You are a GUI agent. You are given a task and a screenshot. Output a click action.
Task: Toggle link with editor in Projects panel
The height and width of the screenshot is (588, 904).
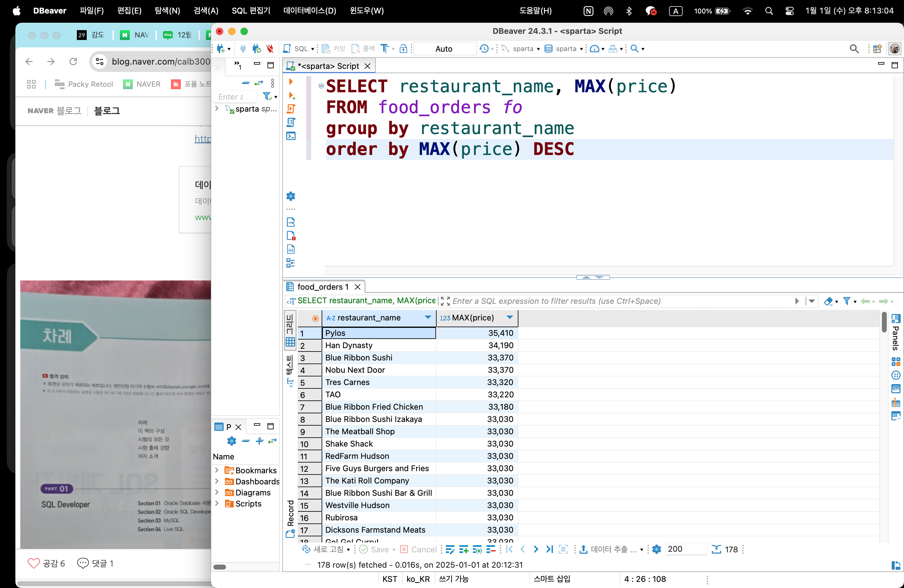(272, 441)
